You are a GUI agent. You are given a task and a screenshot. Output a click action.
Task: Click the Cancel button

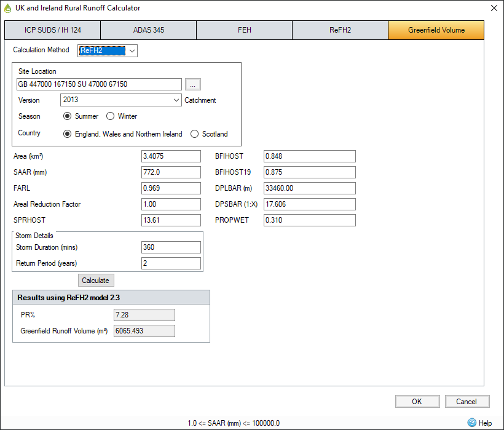pos(467,401)
